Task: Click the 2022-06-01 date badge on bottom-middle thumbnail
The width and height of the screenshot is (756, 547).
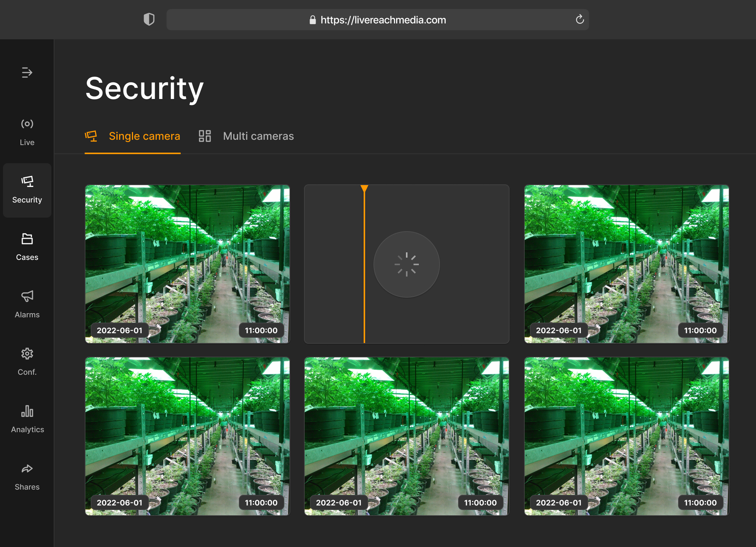Action: (x=339, y=503)
